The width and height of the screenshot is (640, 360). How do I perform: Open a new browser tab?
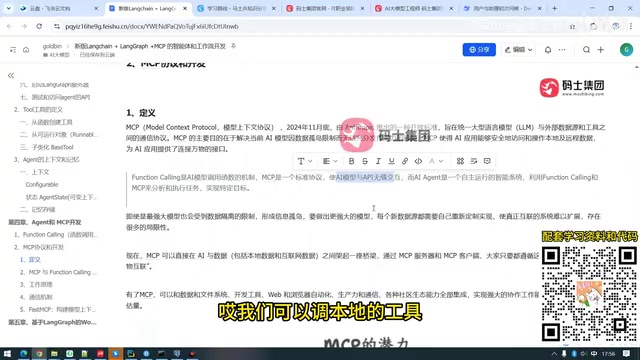[x=554, y=9]
